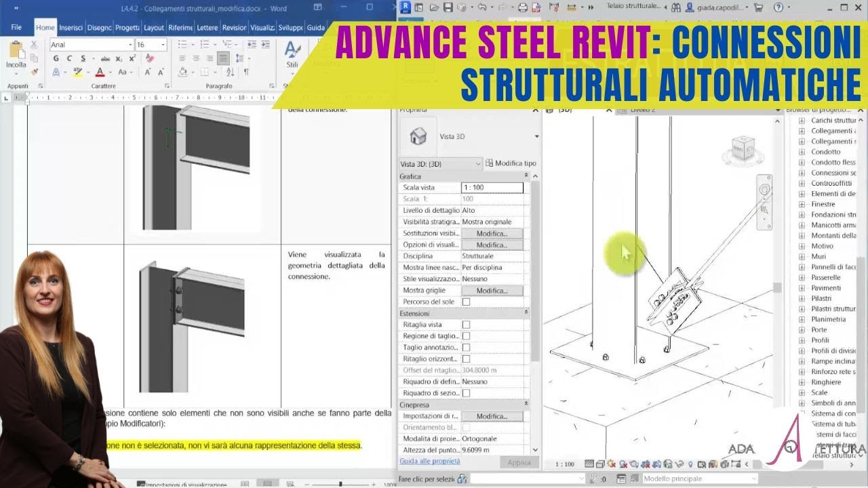This screenshot has width=868, height=488.
Task: Apply italic with the C button
Action: [x=68, y=58]
